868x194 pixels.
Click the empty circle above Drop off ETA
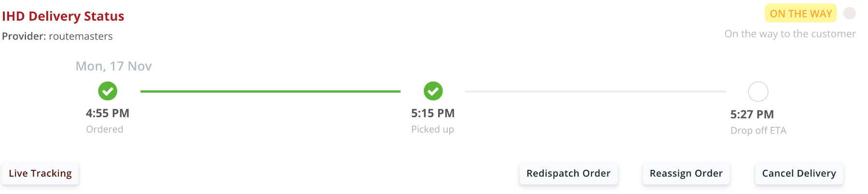click(758, 92)
